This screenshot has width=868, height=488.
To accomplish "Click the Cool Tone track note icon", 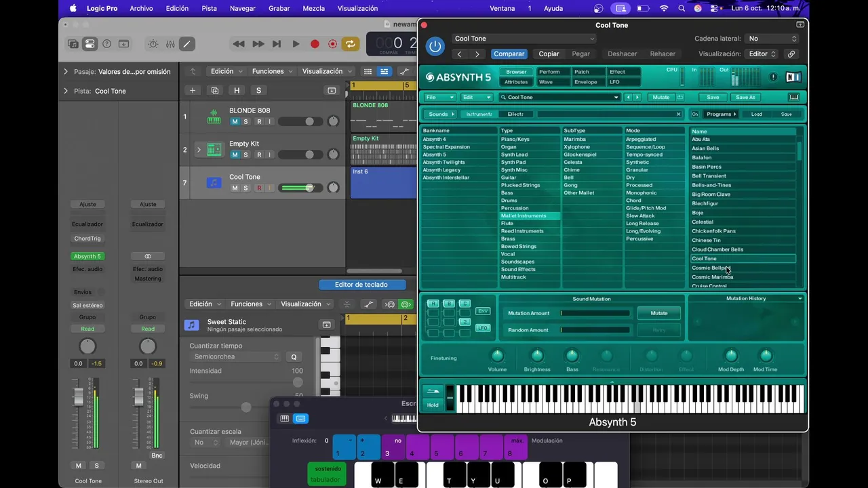I will pyautogui.click(x=214, y=183).
